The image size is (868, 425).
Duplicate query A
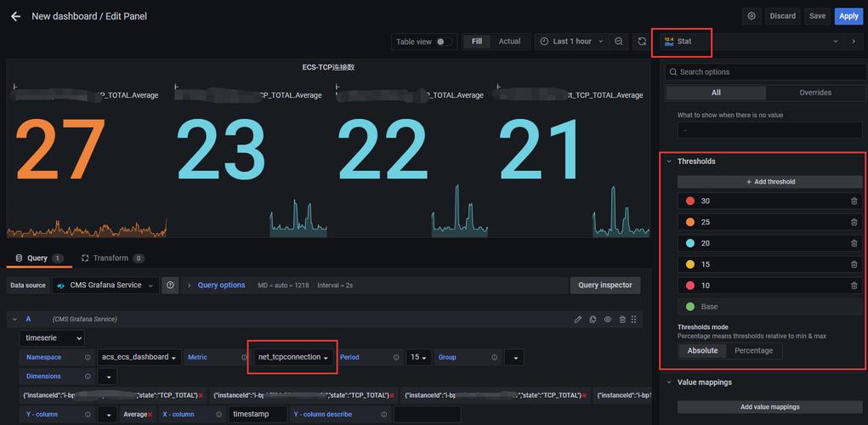593,320
